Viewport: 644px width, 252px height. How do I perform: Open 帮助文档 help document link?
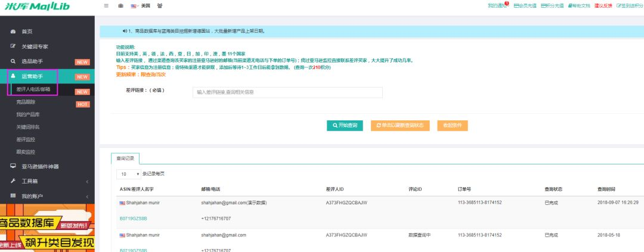tap(578, 6)
